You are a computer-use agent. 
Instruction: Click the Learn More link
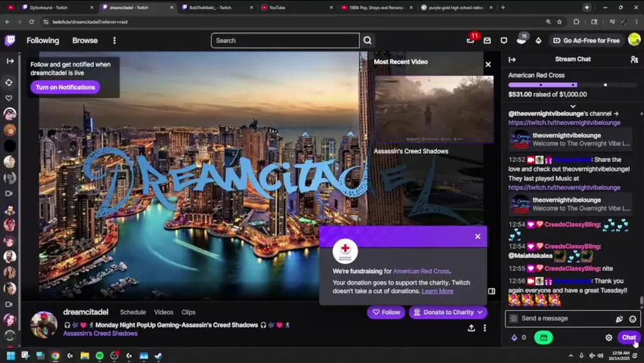point(437,291)
